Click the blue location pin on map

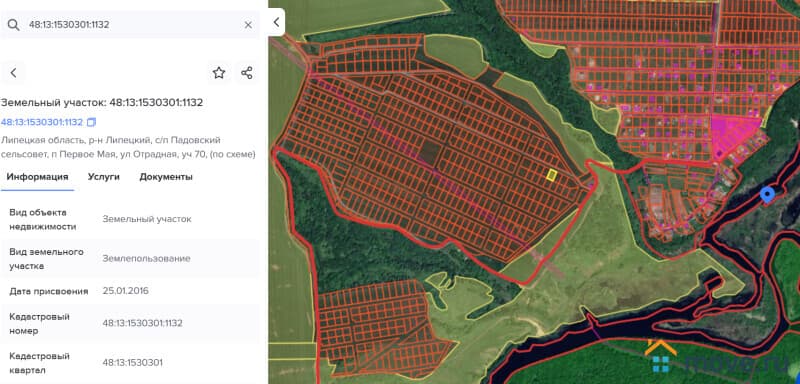click(x=767, y=194)
